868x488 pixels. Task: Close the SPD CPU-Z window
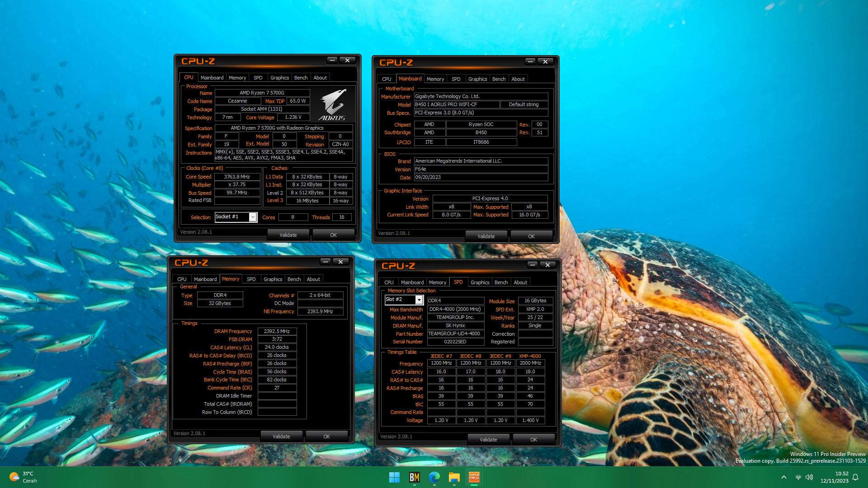(547, 265)
